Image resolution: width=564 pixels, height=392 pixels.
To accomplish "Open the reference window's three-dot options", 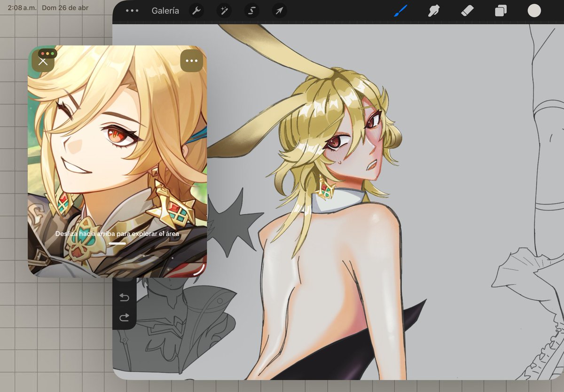I will tap(191, 61).
